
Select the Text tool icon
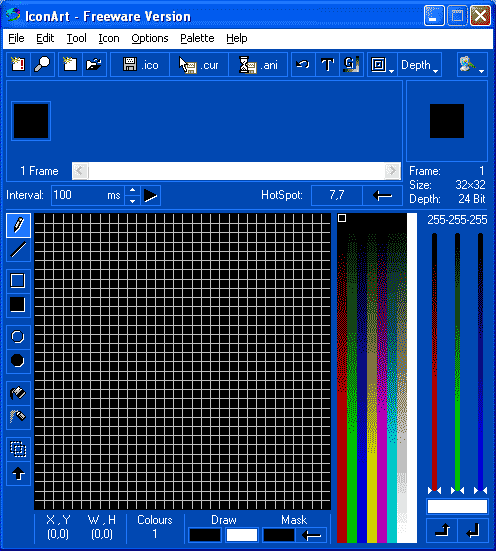[x=327, y=65]
